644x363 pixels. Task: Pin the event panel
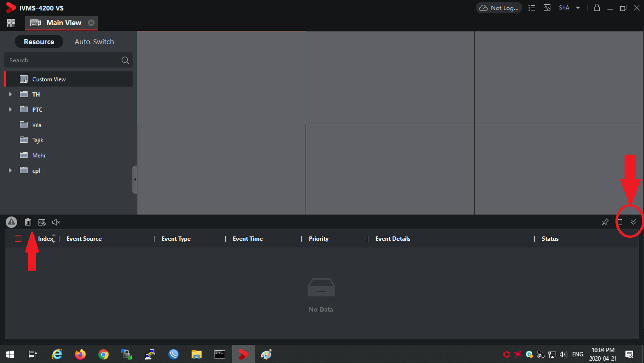605,222
